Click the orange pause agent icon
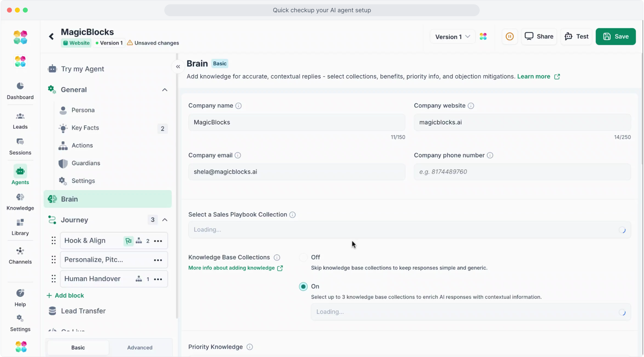 509,36
